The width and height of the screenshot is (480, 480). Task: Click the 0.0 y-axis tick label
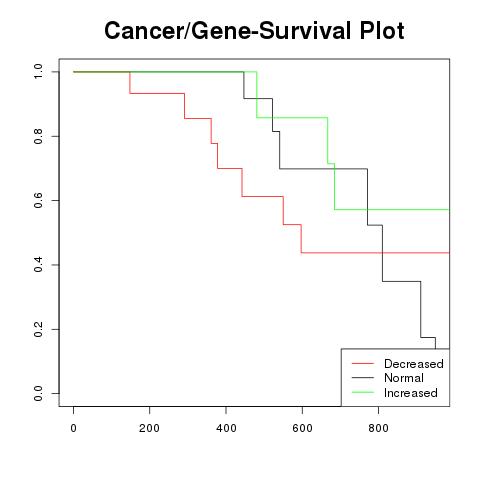[38, 393]
